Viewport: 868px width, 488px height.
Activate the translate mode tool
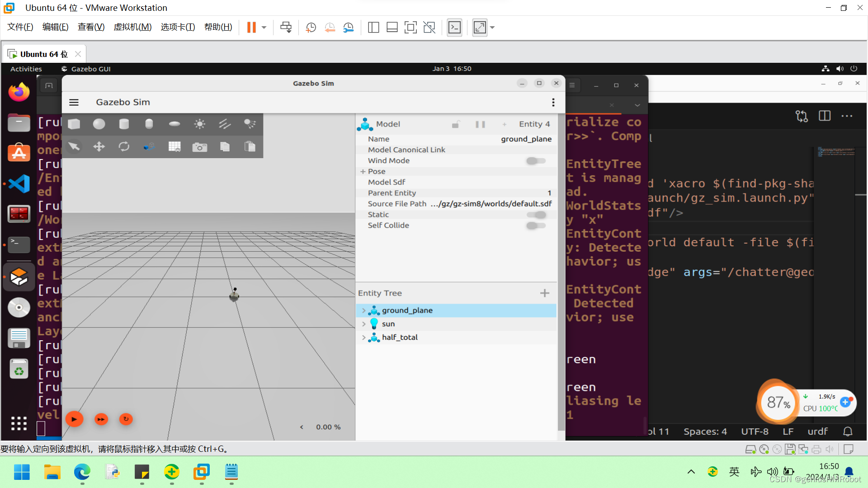tap(99, 146)
